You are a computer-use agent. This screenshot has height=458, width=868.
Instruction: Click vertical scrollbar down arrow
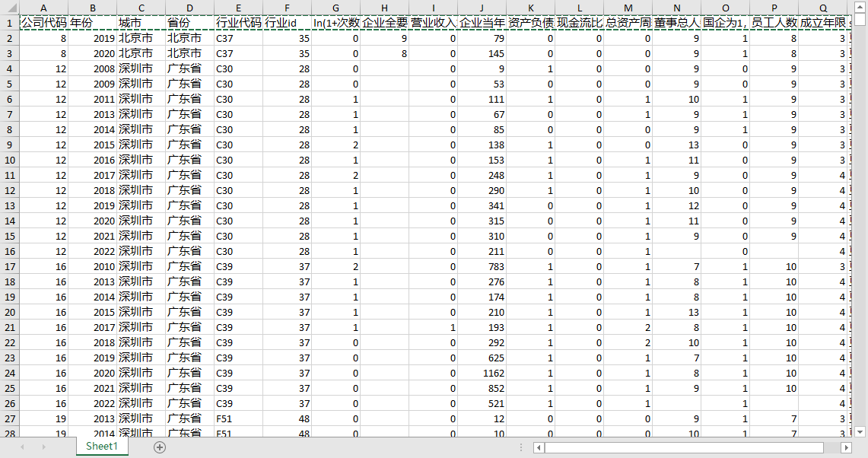[860, 432]
